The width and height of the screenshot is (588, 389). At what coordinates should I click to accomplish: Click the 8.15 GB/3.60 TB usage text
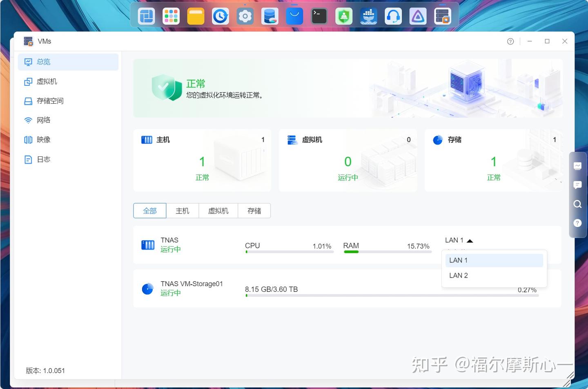272,289
